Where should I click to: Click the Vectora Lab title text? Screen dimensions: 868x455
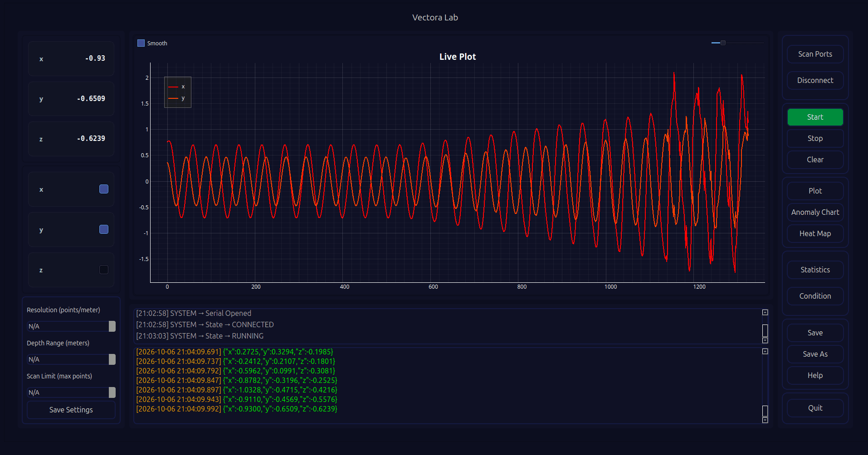click(x=435, y=17)
